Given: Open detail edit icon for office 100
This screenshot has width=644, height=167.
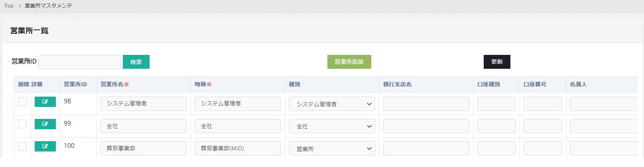Looking at the screenshot, I should pyautogui.click(x=45, y=146).
